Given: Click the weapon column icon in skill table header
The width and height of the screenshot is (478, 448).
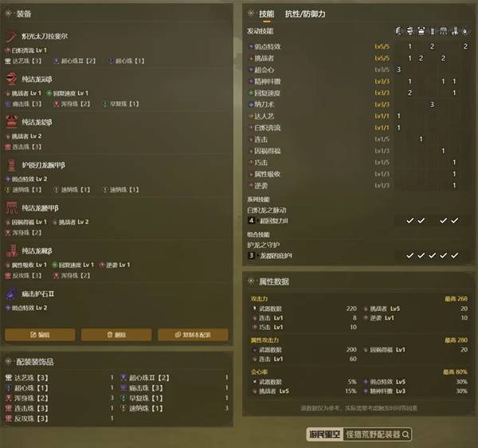Looking at the screenshot, I should 398,31.
